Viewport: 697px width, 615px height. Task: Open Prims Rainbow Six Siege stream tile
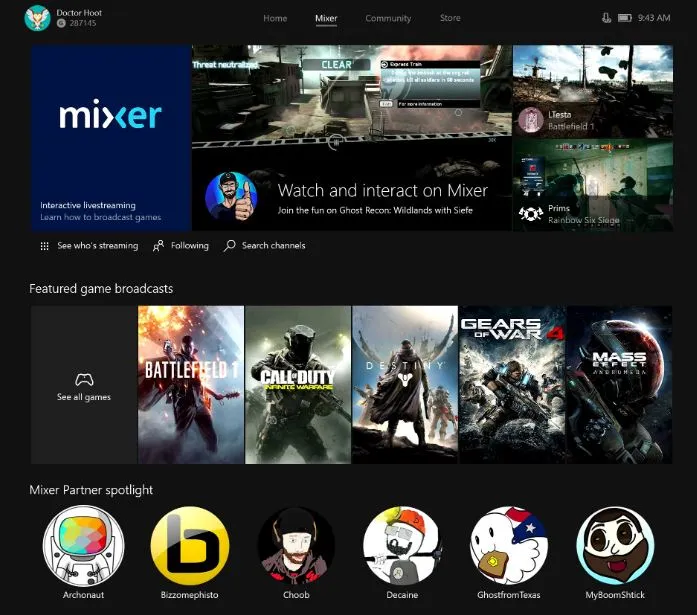click(593, 185)
